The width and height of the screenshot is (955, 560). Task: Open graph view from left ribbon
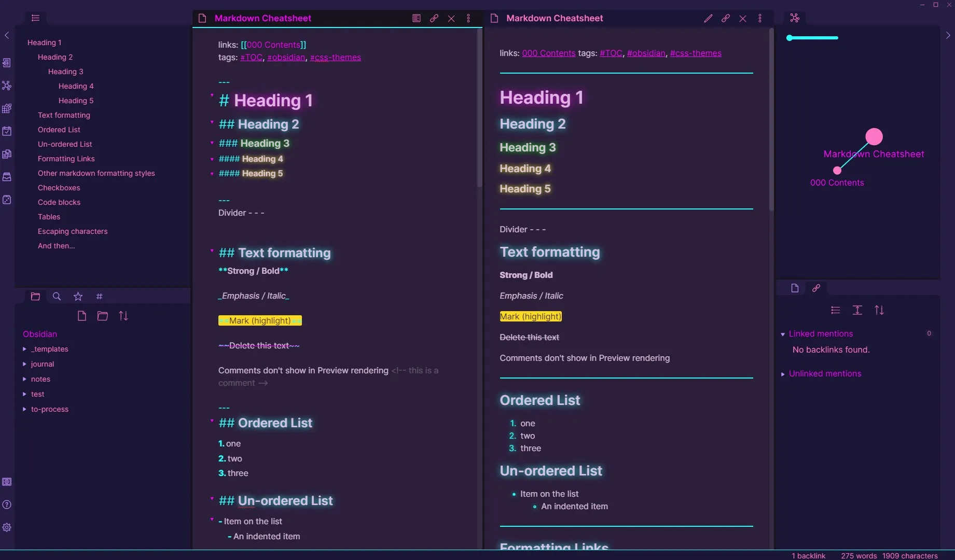(7, 86)
